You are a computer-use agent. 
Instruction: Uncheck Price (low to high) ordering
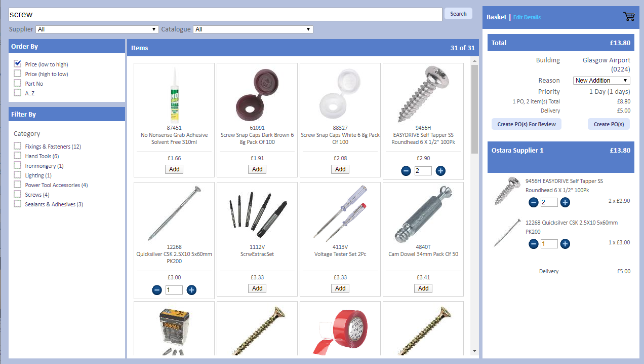pos(18,64)
